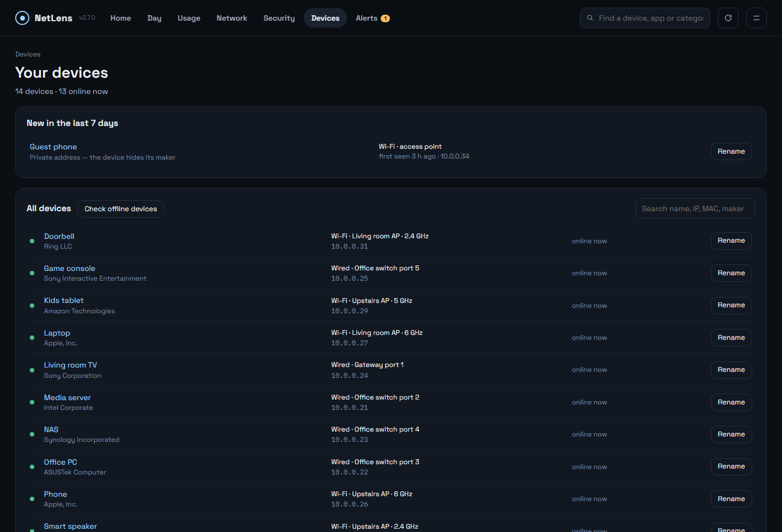Focus the Find a device search field
The height and width of the screenshot is (532, 782).
[645, 18]
